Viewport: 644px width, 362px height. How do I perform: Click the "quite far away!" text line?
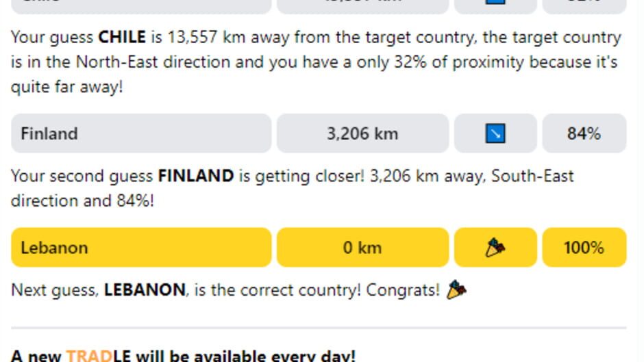(66, 87)
